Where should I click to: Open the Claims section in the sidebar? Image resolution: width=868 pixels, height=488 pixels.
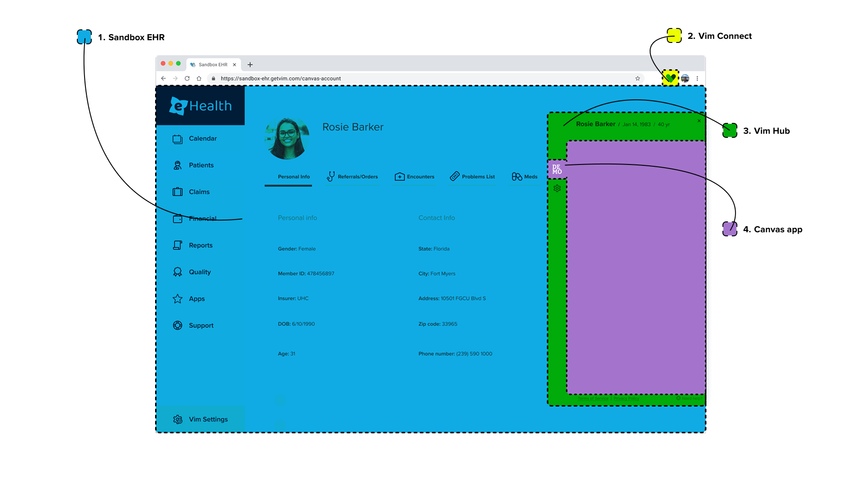coord(191,192)
